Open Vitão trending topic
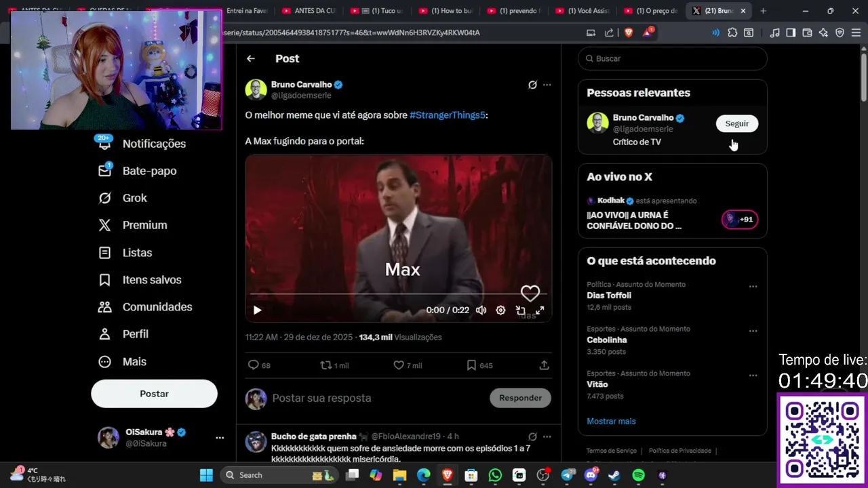The width and height of the screenshot is (868, 488). [x=597, y=384]
